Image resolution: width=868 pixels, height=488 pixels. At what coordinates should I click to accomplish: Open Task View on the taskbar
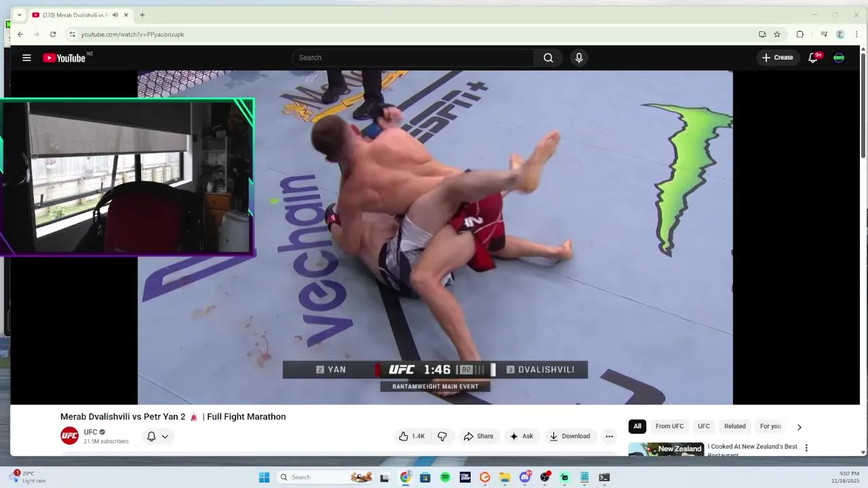(384, 477)
